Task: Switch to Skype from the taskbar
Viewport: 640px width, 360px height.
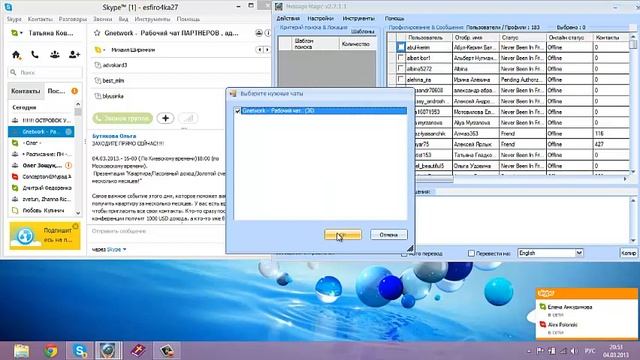Action: coord(80,351)
